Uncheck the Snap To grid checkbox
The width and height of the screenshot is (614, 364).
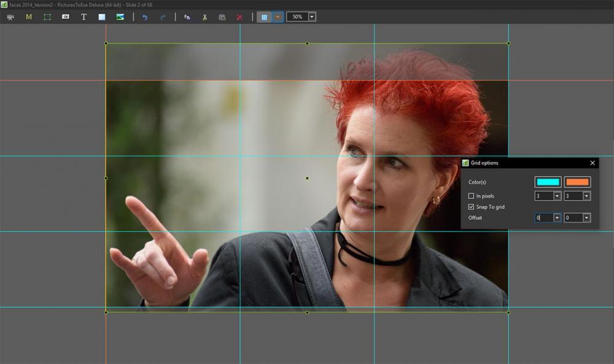click(x=472, y=207)
